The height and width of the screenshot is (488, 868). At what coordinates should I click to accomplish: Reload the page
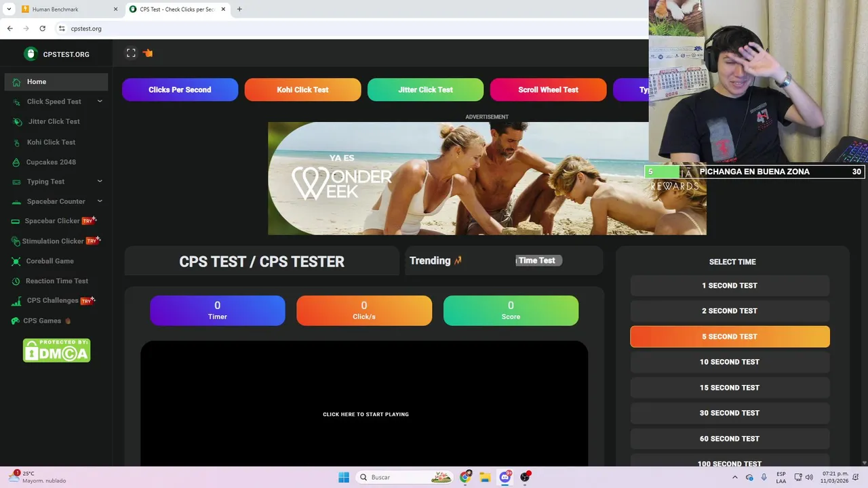[42, 28]
